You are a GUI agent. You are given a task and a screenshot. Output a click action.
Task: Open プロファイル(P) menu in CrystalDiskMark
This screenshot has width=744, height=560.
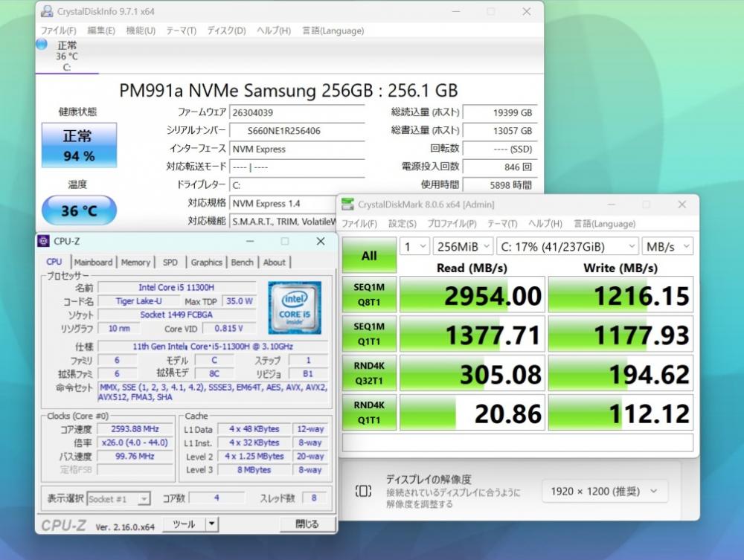452,223
